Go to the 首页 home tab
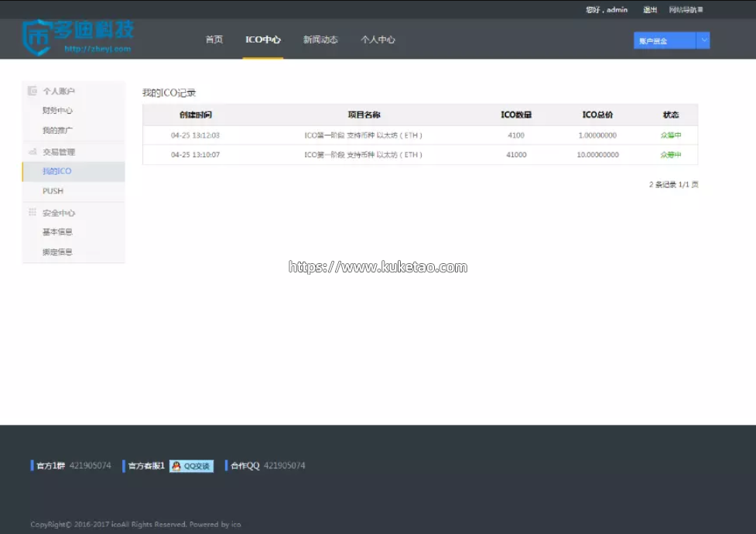 coord(214,39)
